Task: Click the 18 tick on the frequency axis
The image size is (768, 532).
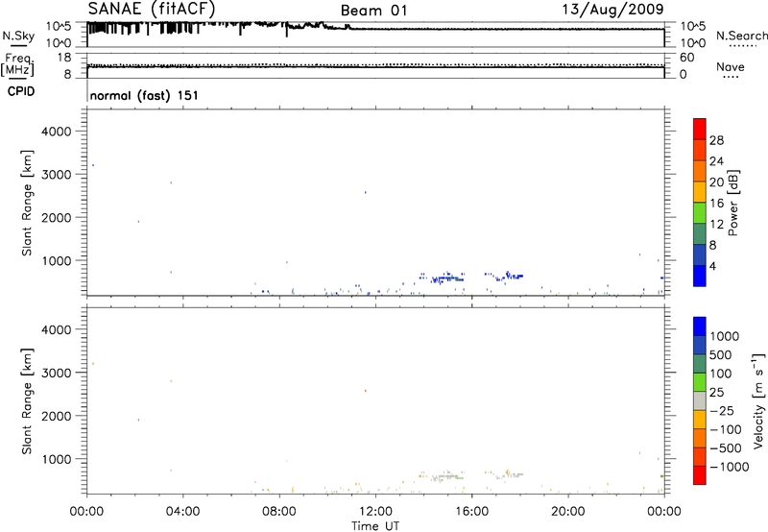Action: click(64, 58)
